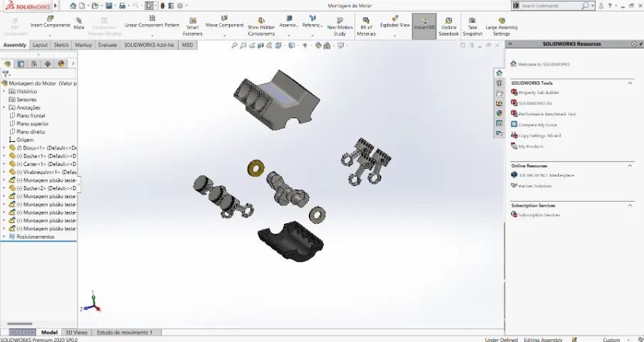This screenshot has height=342, width=644.
Task: Switch to the Layout tab
Action: [41, 45]
